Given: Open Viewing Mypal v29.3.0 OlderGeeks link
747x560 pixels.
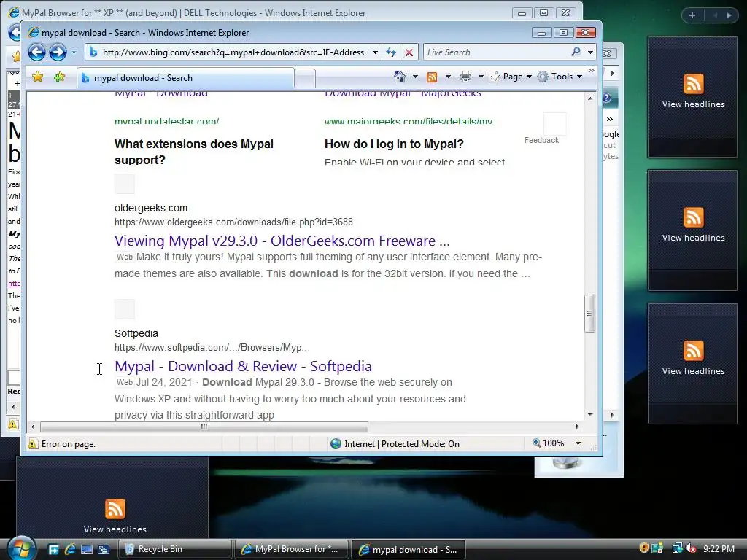Looking at the screenshot, I should tap(282, 241).
